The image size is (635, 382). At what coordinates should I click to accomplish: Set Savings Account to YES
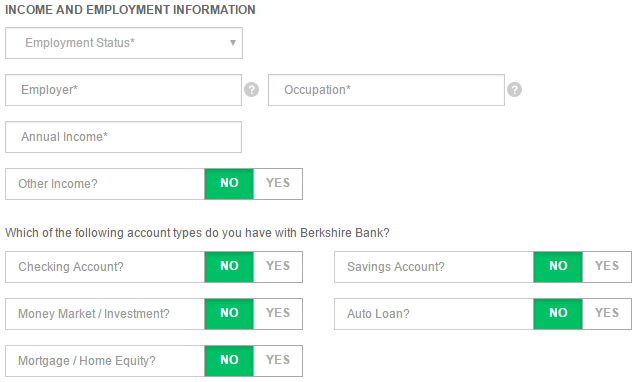click(x=607, y=267)
